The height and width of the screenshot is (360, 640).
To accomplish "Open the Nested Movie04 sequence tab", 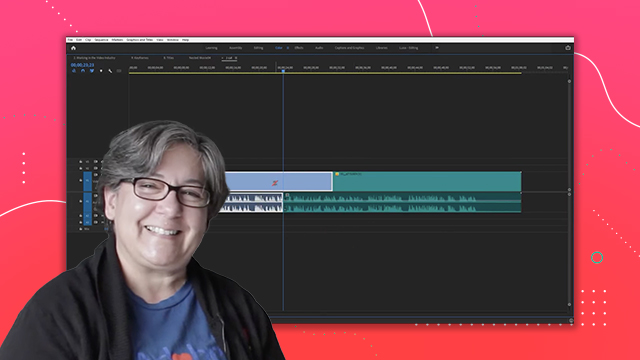I will click(200, 58).
